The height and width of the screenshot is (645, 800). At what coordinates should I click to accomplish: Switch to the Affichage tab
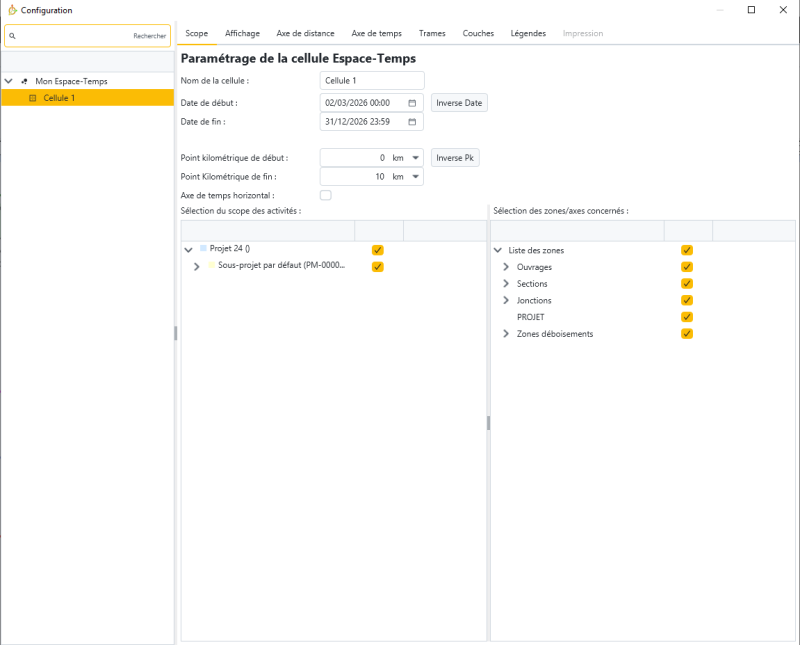click(242, 33)
